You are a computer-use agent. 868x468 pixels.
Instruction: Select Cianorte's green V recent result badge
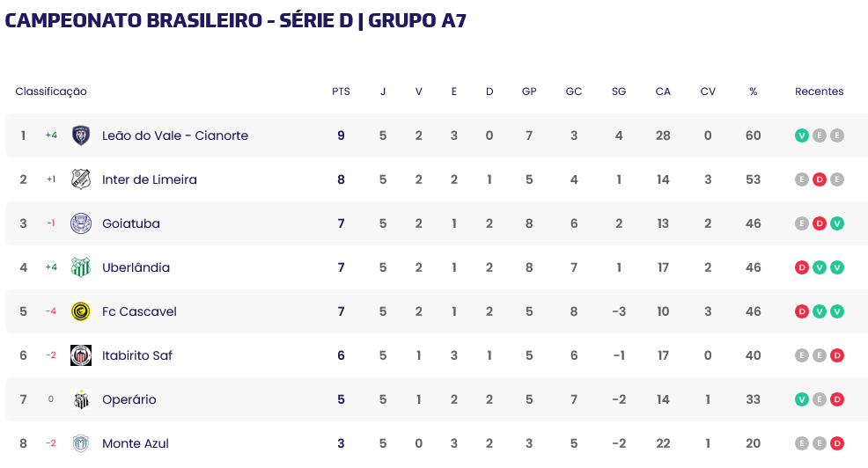click(802, 135)
